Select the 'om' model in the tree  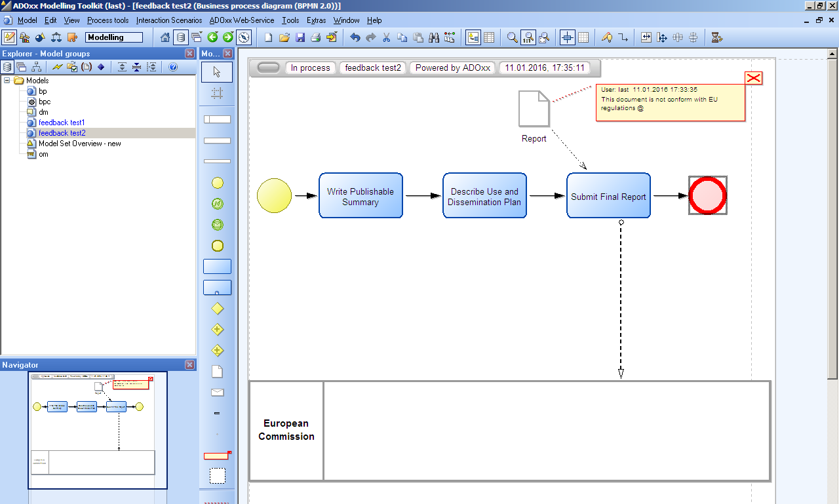coord(43,154)
